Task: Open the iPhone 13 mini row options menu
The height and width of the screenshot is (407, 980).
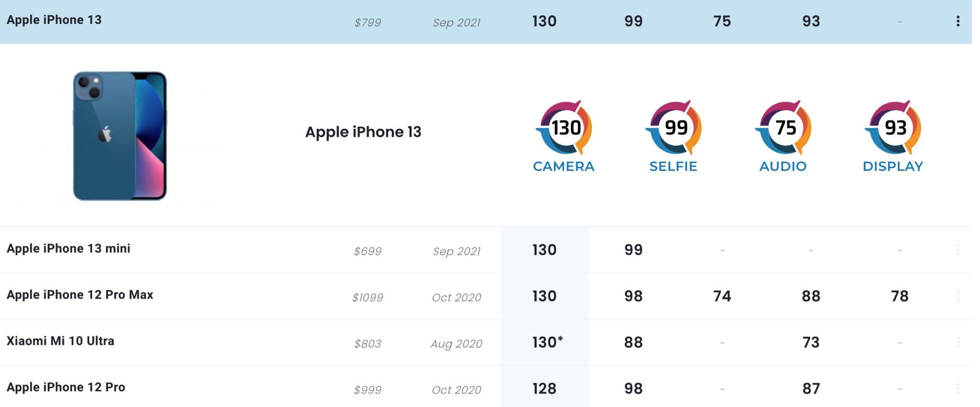Action: (958, 250)
